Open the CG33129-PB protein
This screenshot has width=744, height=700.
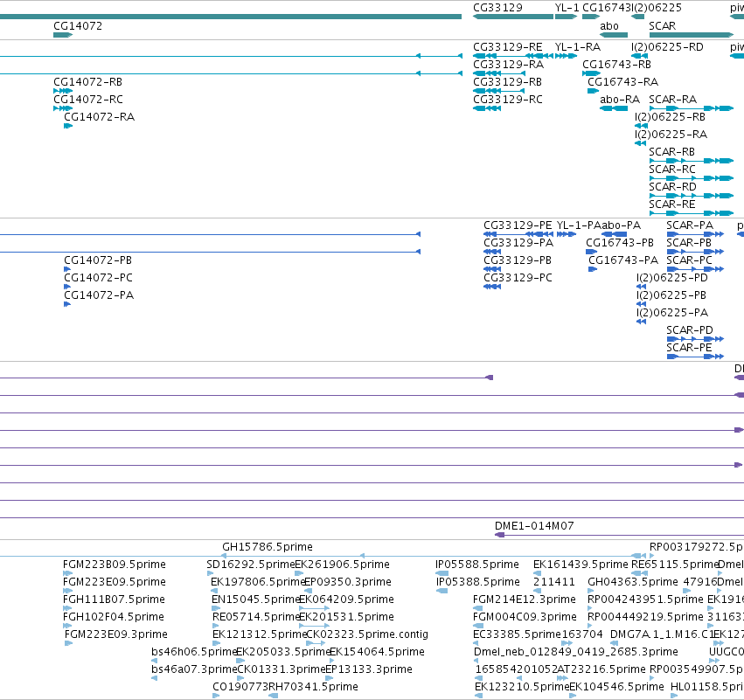point(518,260)
